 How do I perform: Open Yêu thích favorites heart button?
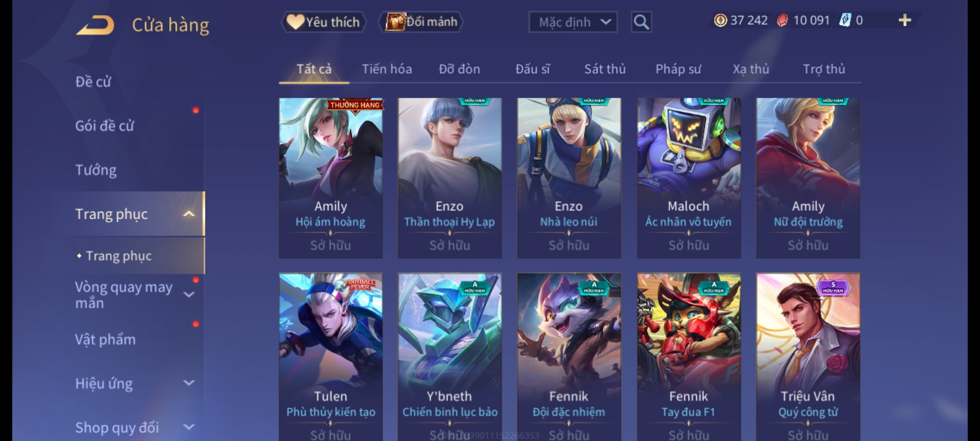(x=323, y=22)
